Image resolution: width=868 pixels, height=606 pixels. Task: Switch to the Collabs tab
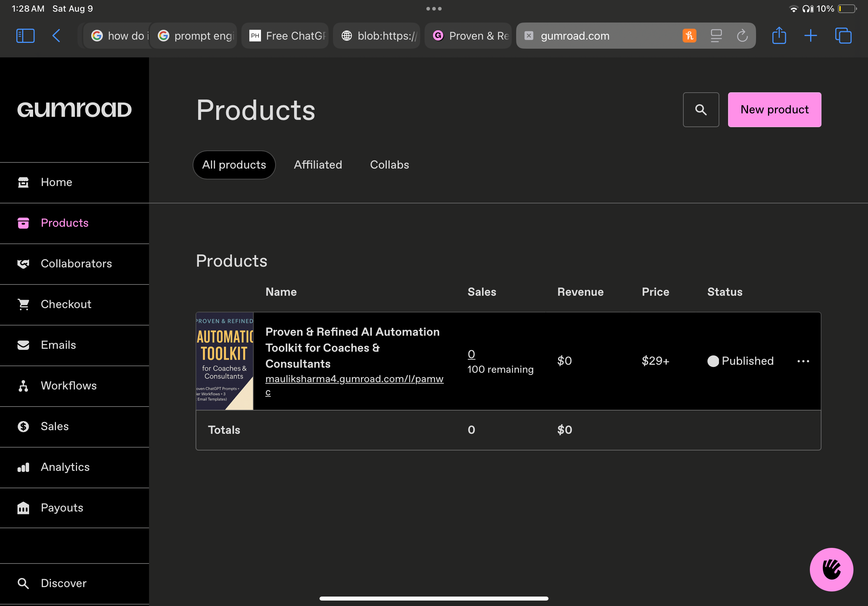point(389,165)
